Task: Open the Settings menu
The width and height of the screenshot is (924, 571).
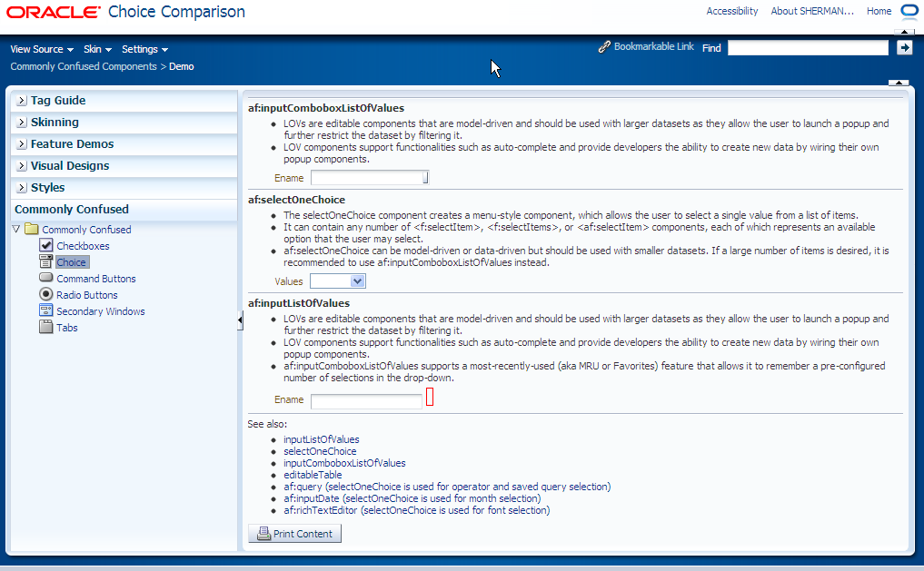Action: click(x=145, y=49)
